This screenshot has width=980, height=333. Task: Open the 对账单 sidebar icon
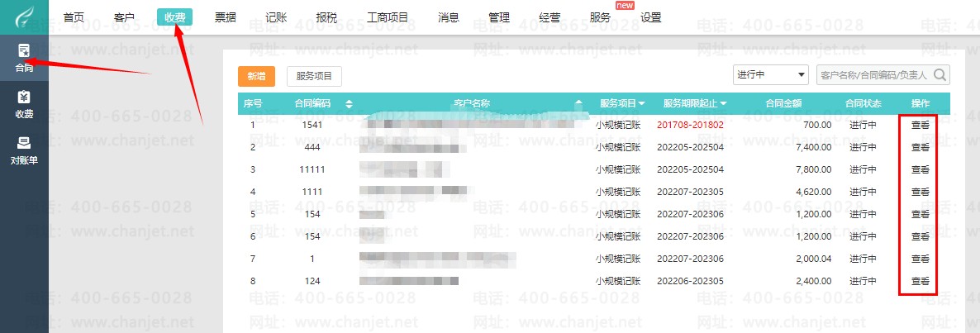pos(24,150)
